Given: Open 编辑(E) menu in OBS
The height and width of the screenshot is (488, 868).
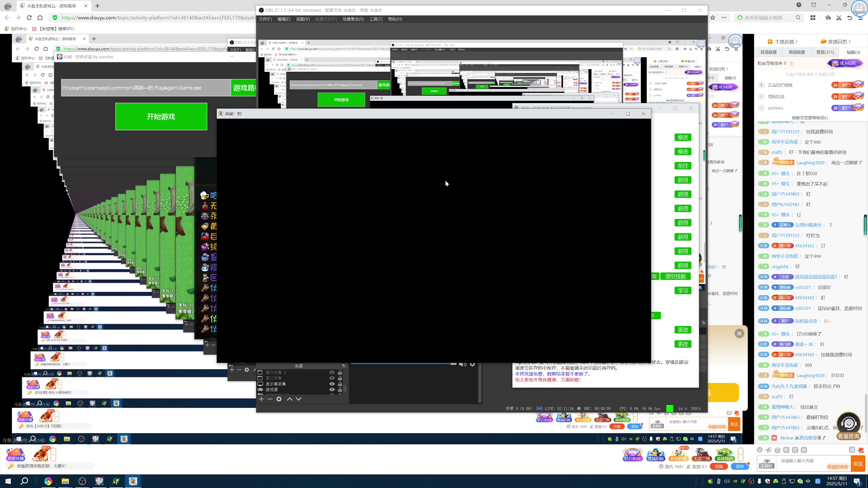Looking at the screenshot, I should pos(284,19).
